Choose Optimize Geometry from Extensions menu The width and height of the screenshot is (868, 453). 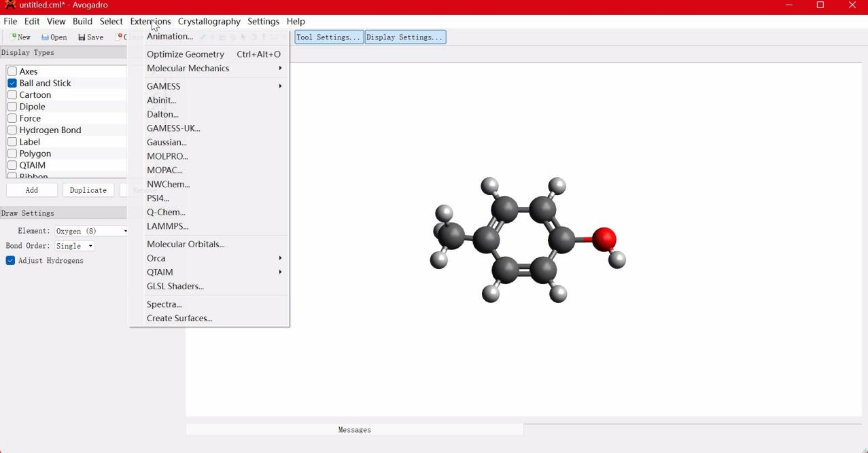pos(186,54)
